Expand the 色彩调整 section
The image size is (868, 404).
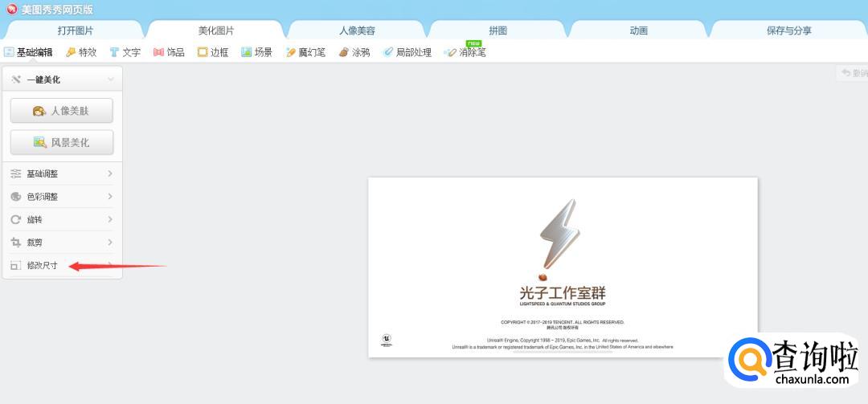point(62,197)
